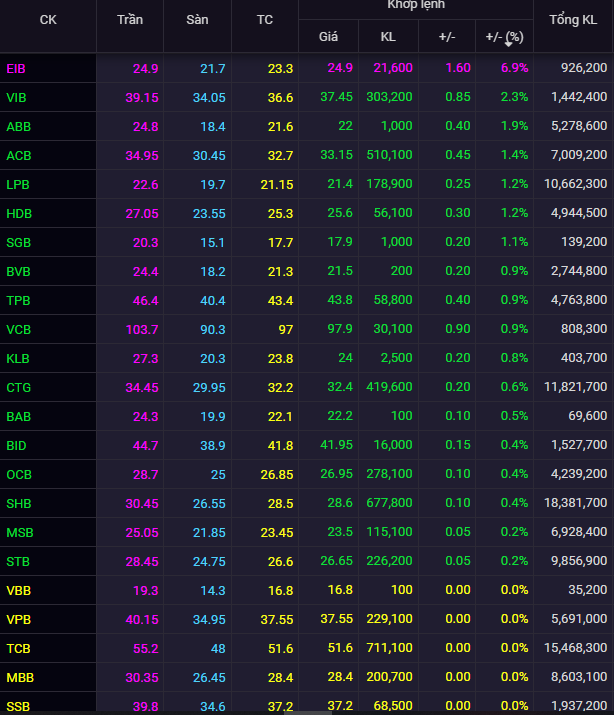The image size is (614, 715).
Task: Select ACB matched price 33.15
Action: click(336, 155)
